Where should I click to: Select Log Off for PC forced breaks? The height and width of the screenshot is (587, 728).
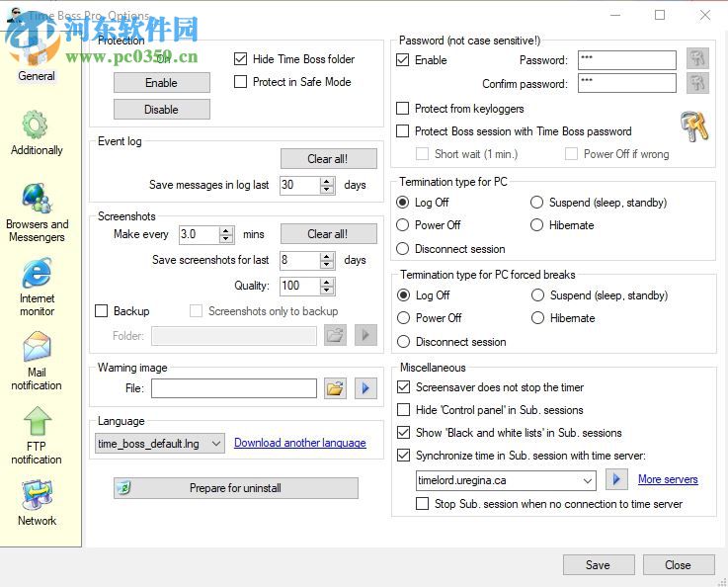click(403, 294)
